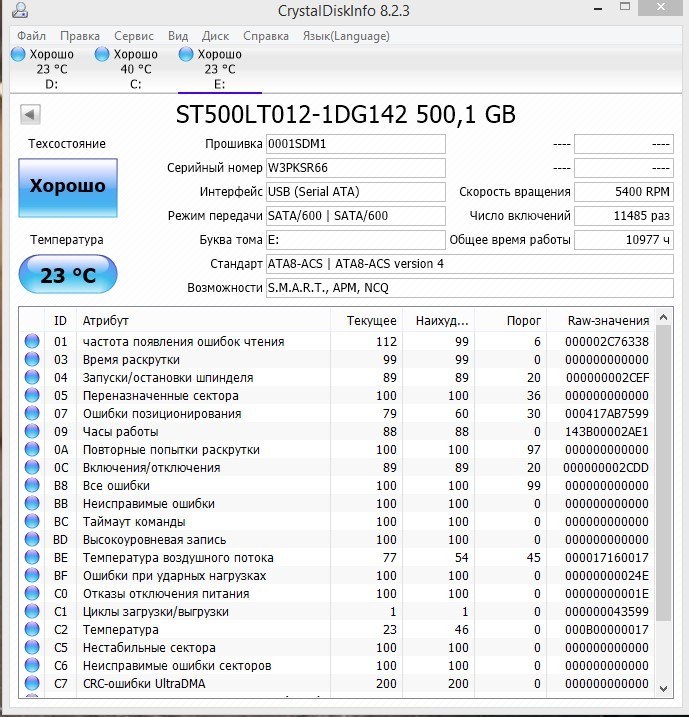Click raw value 000417AB7599

click(607, 413)
